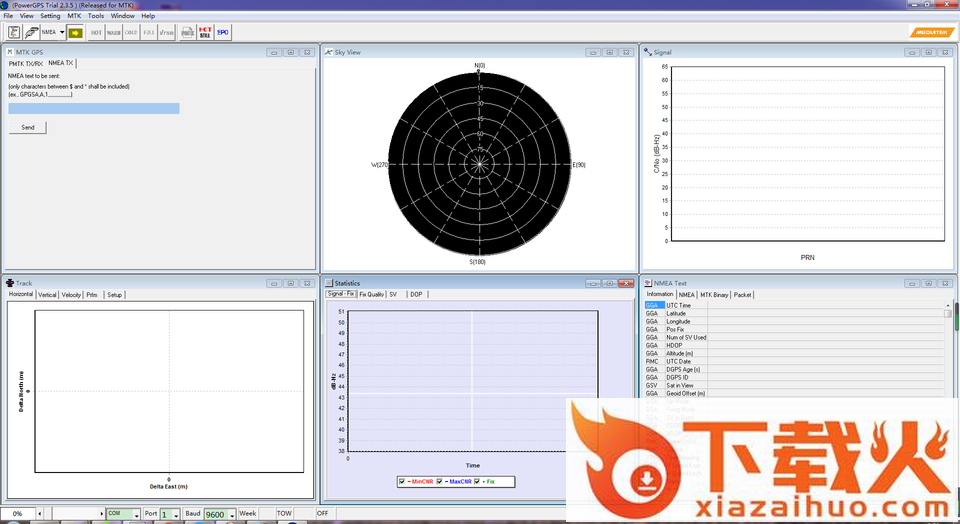Select the GGA UTC Time row
Screen dimensions: 960x524
[794, 305]
